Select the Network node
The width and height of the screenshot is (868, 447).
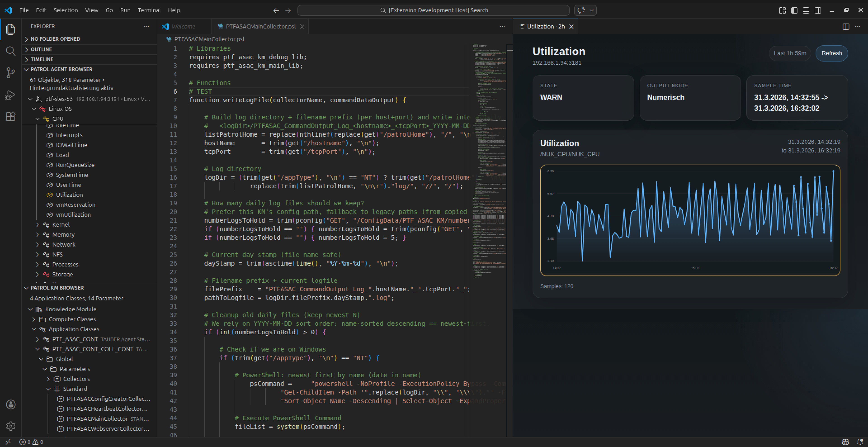[64, 244]
